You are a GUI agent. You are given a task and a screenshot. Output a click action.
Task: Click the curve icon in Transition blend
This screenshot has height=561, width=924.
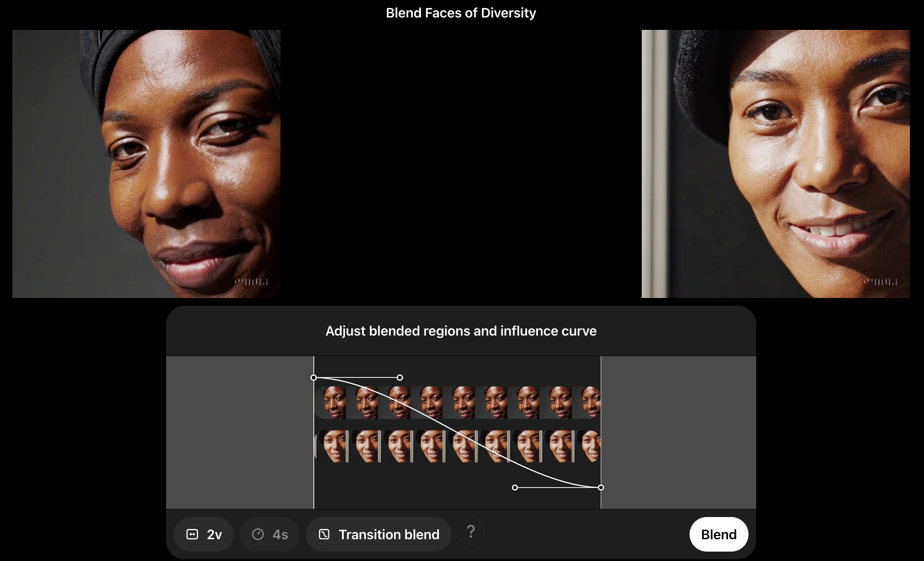324,534
